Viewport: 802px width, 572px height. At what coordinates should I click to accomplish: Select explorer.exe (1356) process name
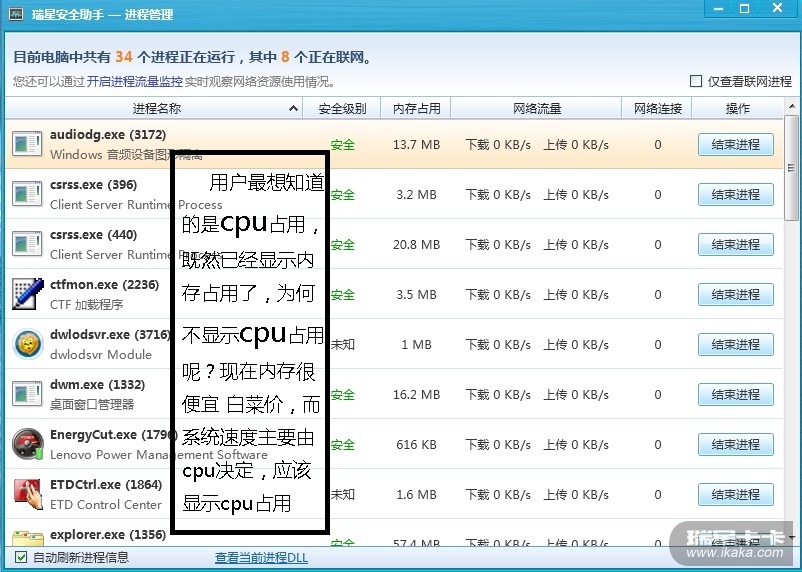pos(108,535)
